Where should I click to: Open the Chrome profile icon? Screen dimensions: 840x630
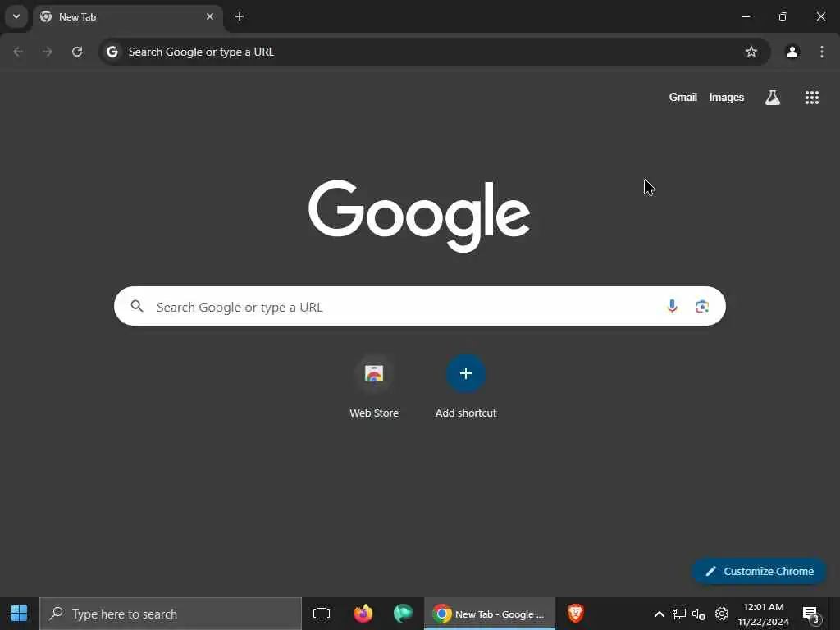pyautogui.click(x=792, y=52)
